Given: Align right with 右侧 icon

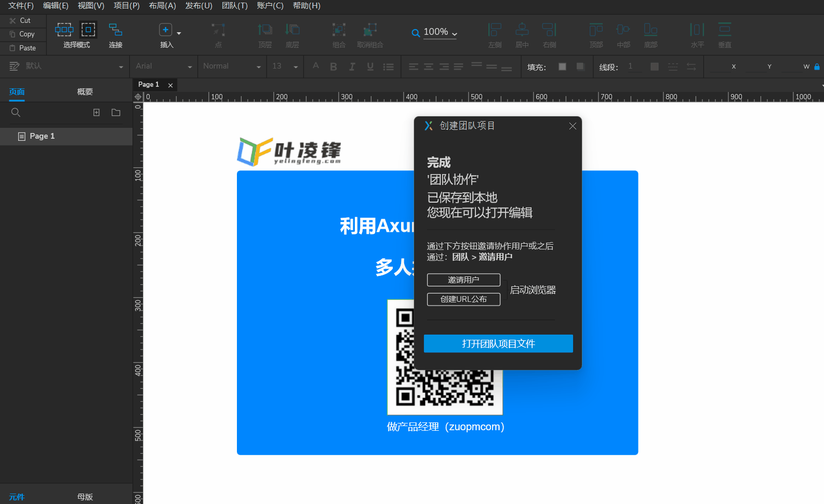Looking at the screenshot, I should 549,30.
